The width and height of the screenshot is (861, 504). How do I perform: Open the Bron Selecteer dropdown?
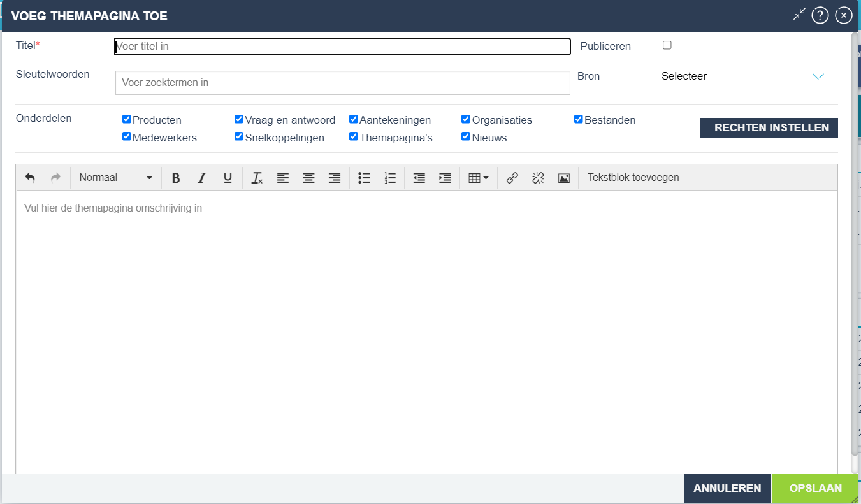coord(743,76)
